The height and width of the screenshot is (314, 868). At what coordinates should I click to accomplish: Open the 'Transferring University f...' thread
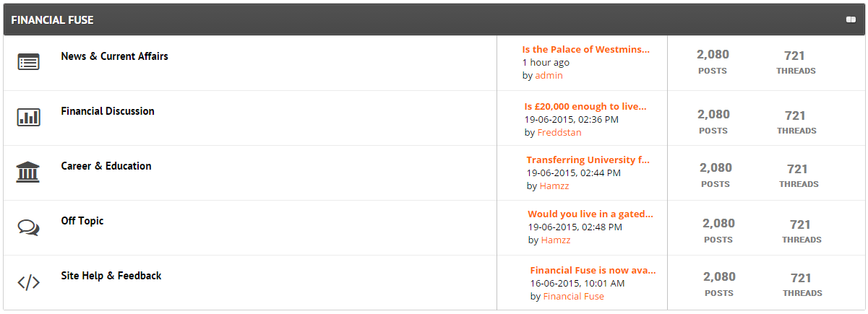tap(588, 160)
